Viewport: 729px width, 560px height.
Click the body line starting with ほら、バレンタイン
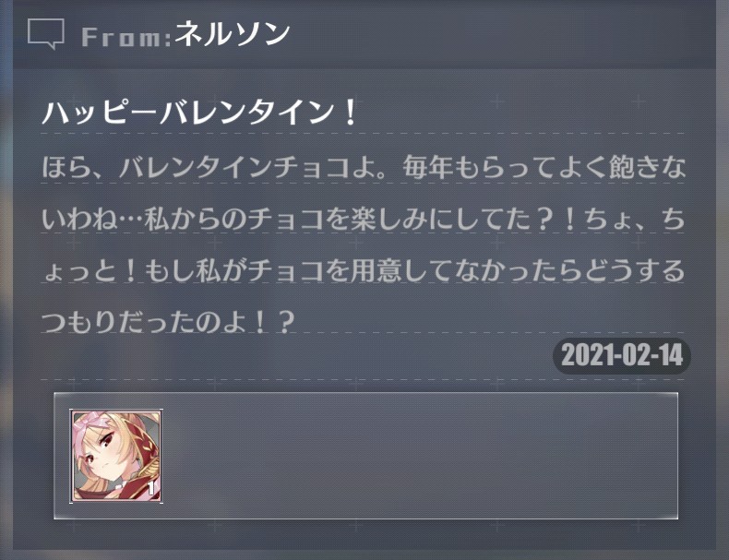pyautogui.click(x=363, y=167)
